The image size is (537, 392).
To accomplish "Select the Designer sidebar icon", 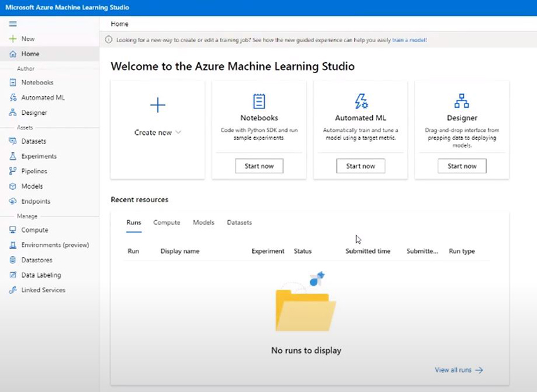I will pos(13,113).
